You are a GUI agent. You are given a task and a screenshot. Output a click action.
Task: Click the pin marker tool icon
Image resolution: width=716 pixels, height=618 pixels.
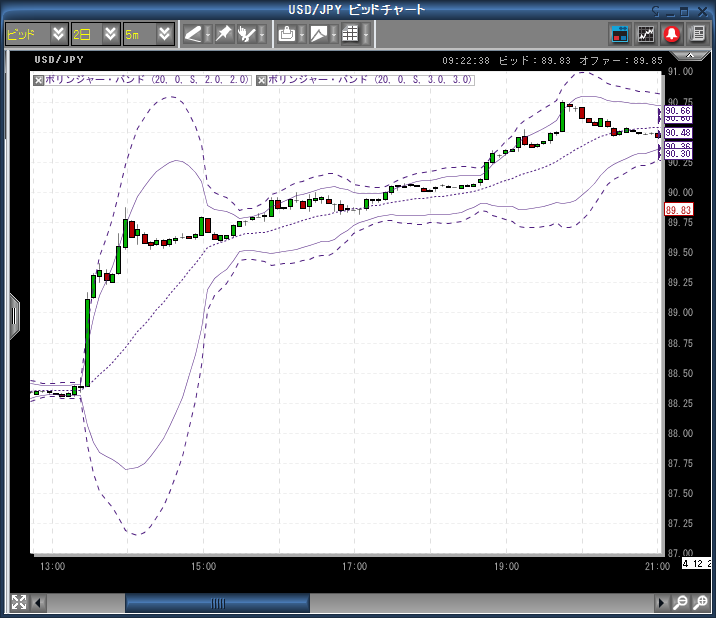tap(224, 33)
